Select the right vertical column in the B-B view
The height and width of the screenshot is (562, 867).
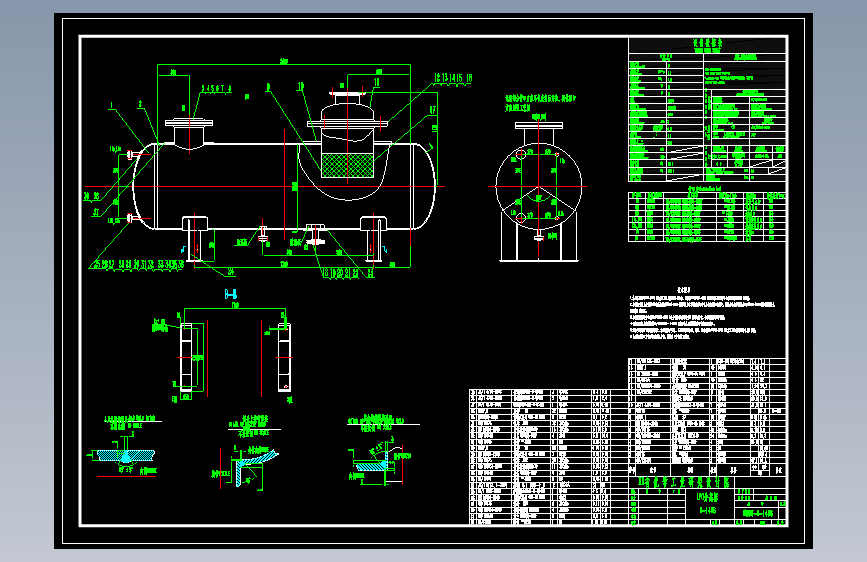pyautogui.click(x=284, y=357)
